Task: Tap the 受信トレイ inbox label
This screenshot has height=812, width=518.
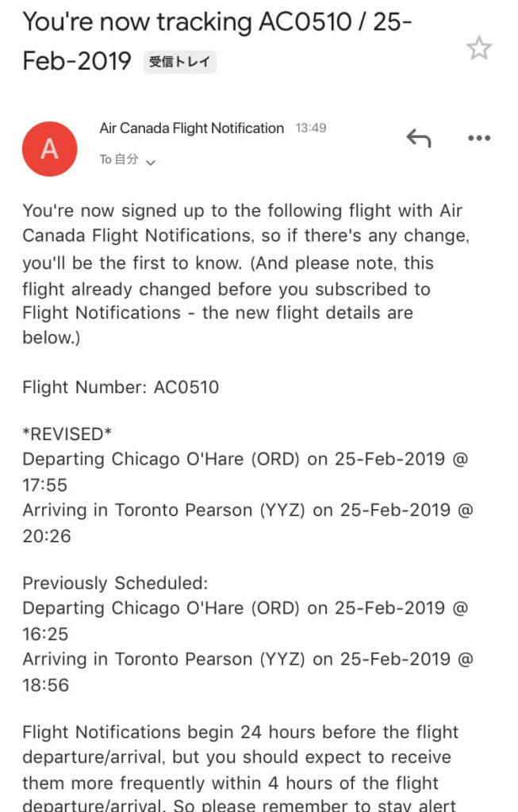Action: coord(180,62)
